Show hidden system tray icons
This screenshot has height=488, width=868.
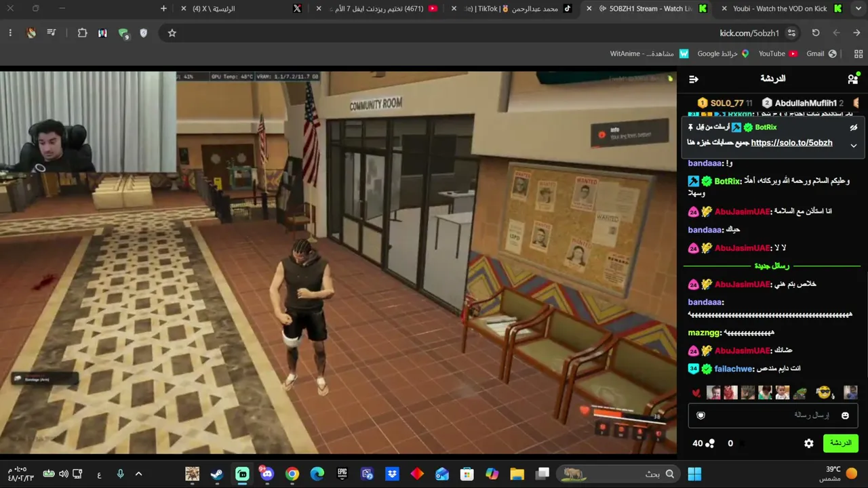pyautogui.click(x=139, y=474)
